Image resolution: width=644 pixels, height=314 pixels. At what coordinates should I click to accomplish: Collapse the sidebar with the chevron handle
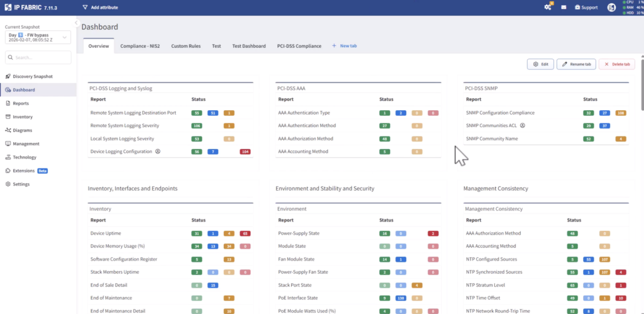pyautogui.click(x=76, y=23)
